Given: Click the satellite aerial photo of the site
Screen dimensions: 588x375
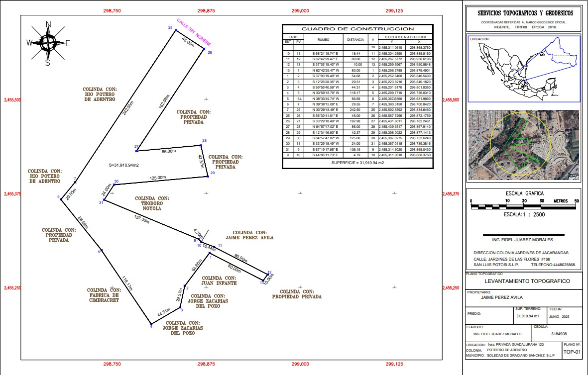Looking at the screenshot, I should [525, 145].
